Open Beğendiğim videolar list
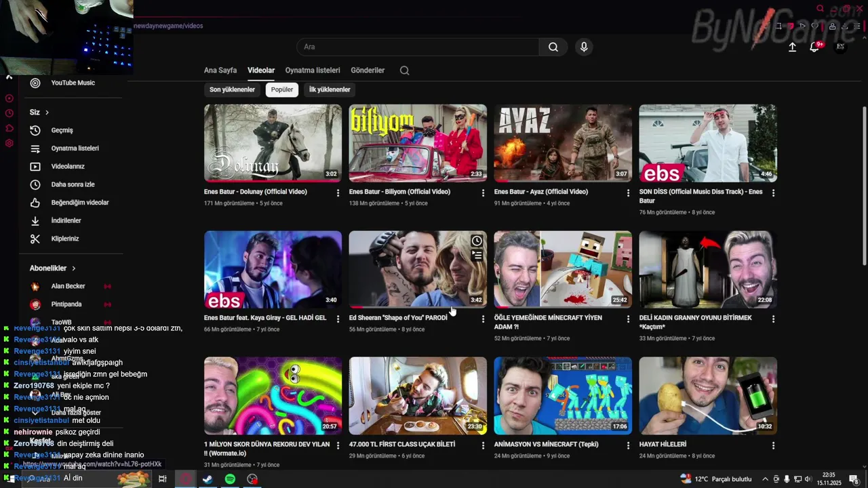 click(x=79, y=203)
